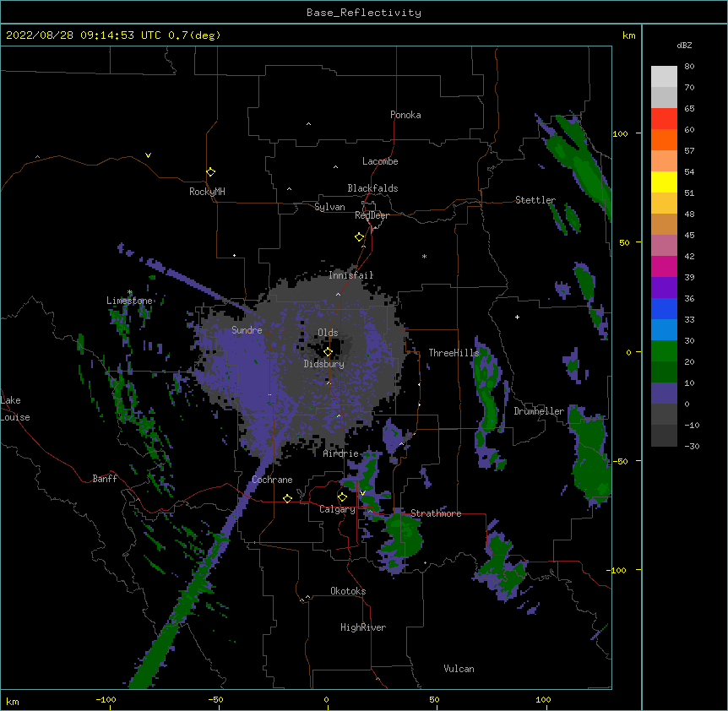The height and width of the screenshot is (711, 728).
Task: Click the RockyMH label
Action: 207,192
